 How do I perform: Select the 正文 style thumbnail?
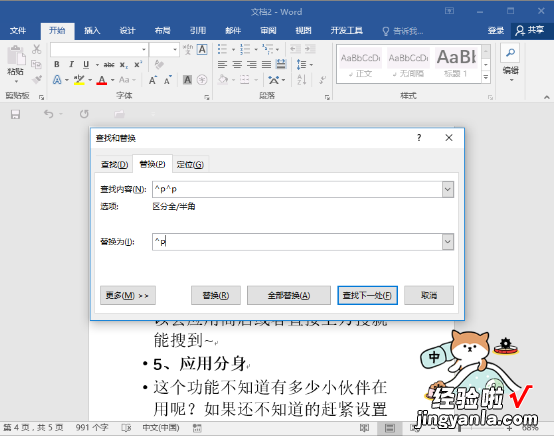tap(360, 64)
